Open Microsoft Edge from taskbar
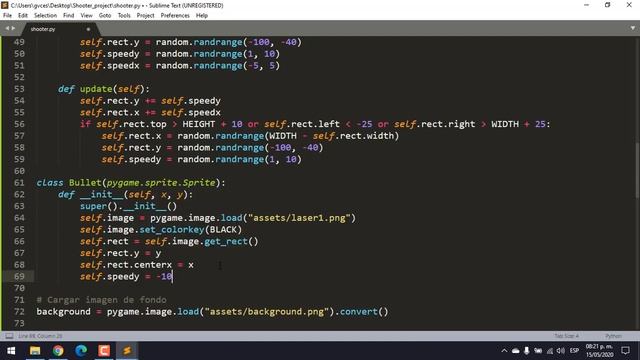 81,351
